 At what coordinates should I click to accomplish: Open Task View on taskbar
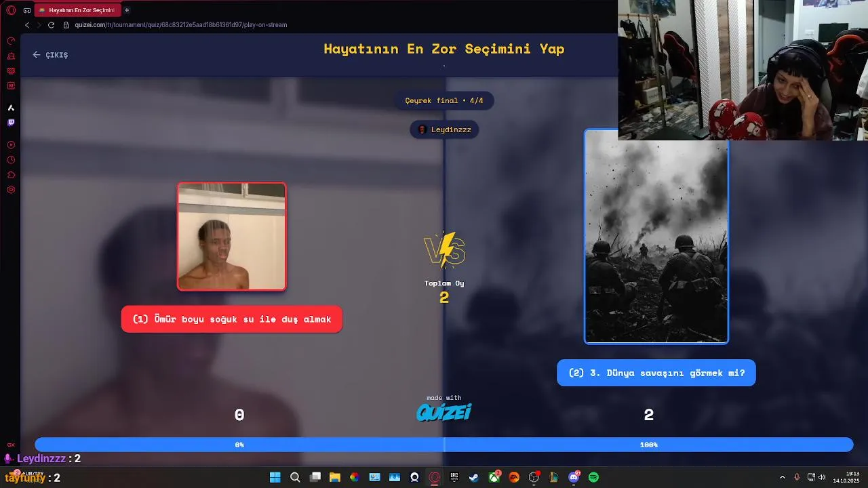pyautogui.click(x=315, y=477)
